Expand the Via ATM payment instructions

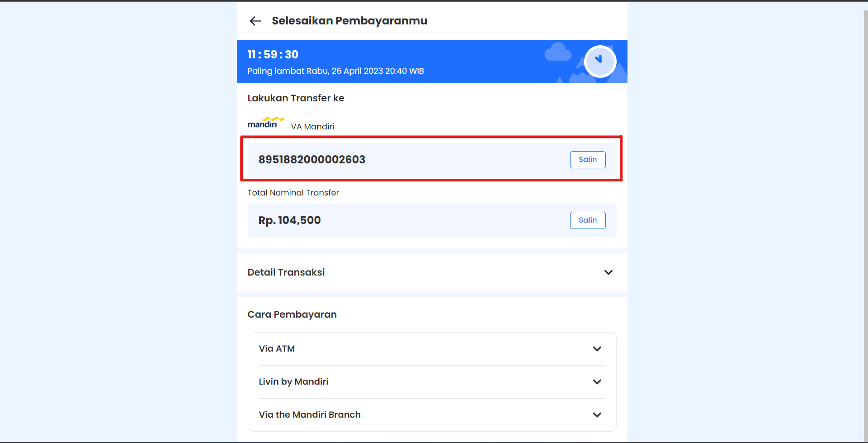[x=597, y=349]
